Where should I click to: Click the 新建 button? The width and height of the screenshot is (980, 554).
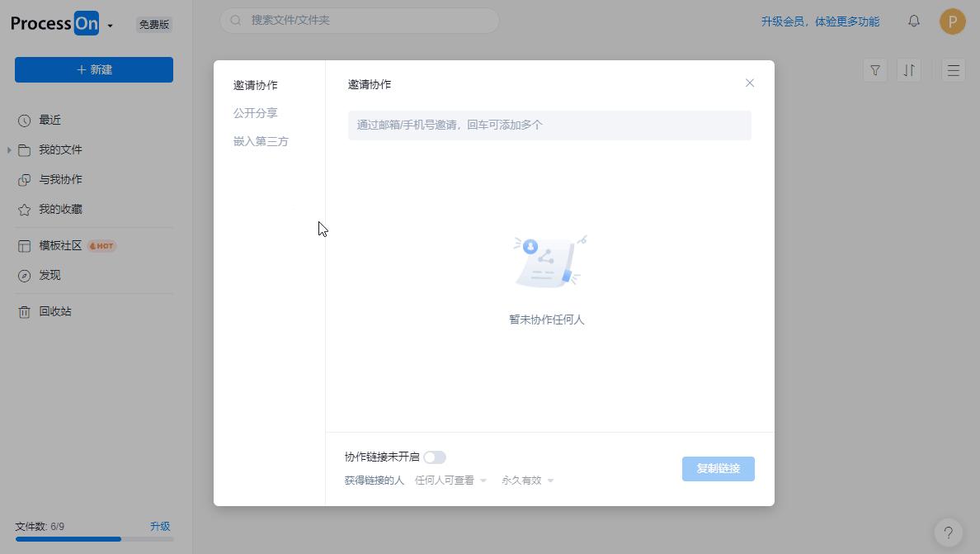(93, 70)
